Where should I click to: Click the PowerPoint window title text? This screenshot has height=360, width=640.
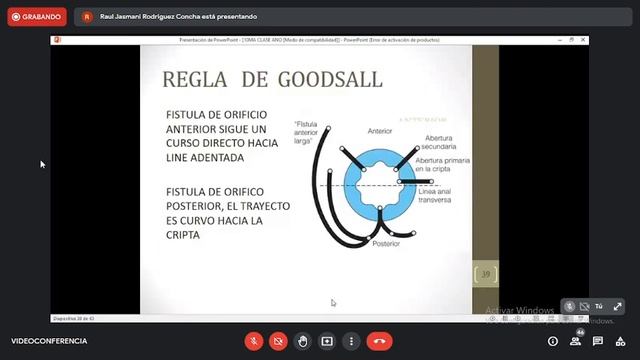pyautogui.click(x=309, y=40)
